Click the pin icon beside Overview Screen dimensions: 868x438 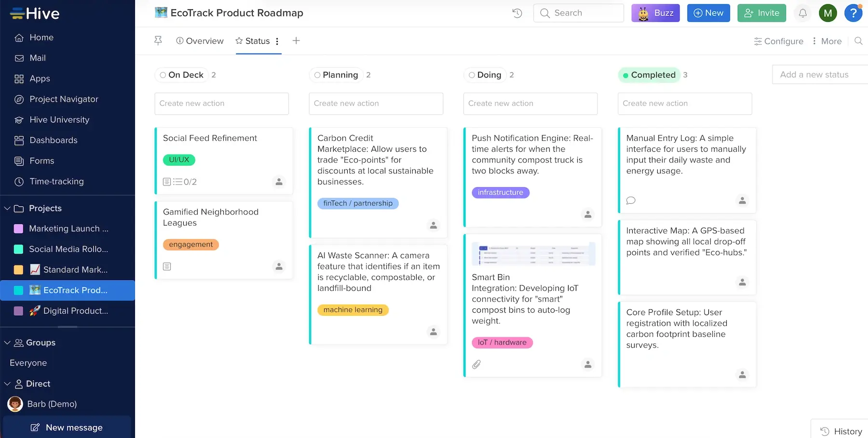(158, 41)
